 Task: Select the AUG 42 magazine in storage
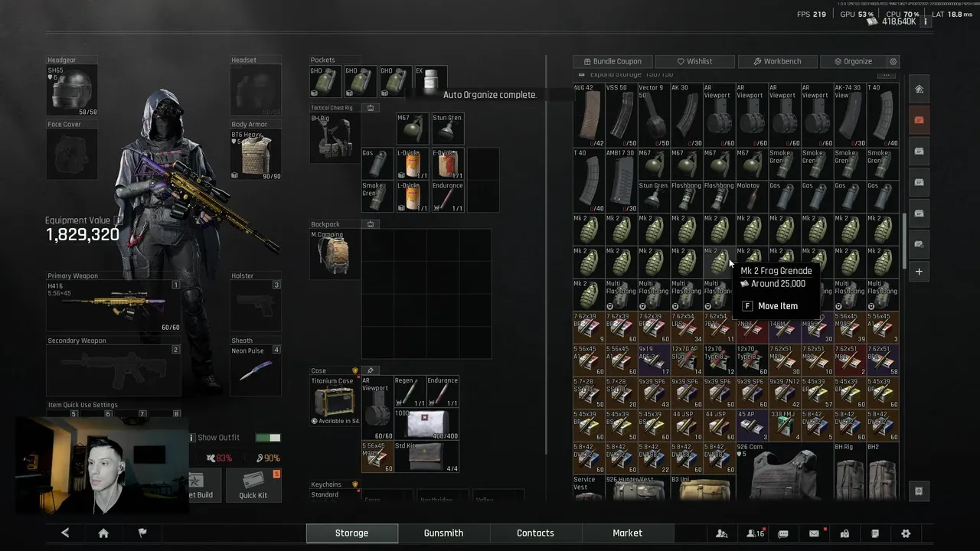[589, 116]
